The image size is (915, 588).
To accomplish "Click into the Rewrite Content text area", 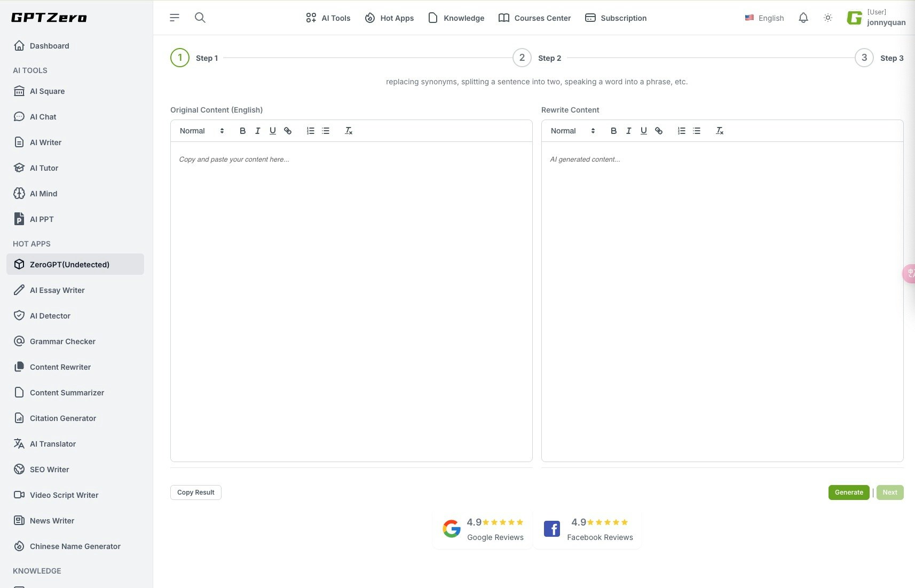I will tap(722, 301).
